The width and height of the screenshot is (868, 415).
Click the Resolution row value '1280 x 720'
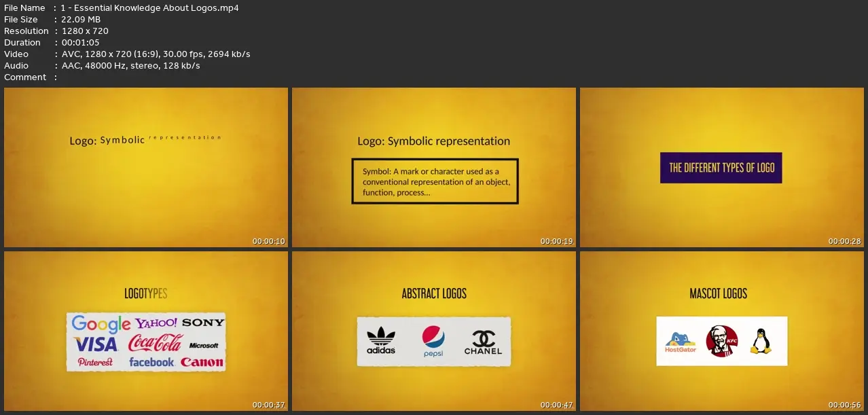coord(84,31)
